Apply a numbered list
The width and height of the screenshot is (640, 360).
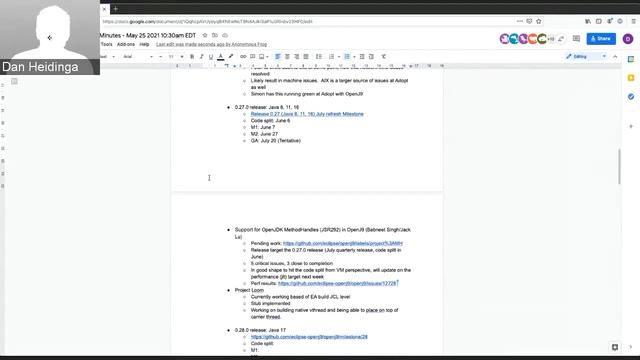pyautogui.click(x=331, y=57)
